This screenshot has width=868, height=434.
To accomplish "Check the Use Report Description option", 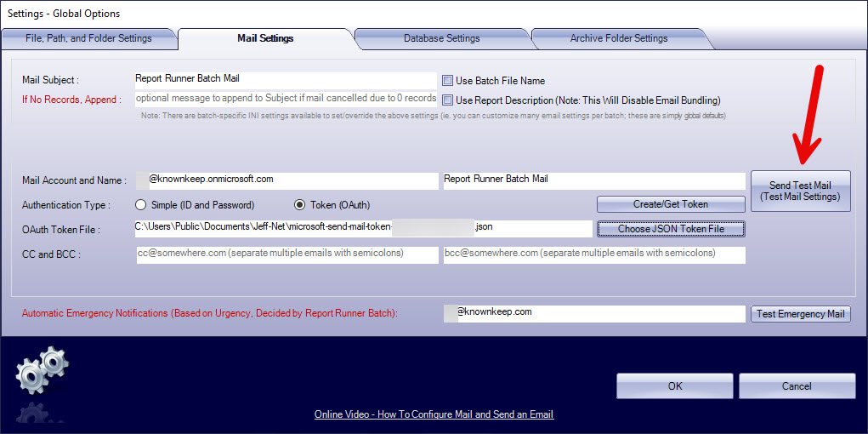I will pos(447,100).
